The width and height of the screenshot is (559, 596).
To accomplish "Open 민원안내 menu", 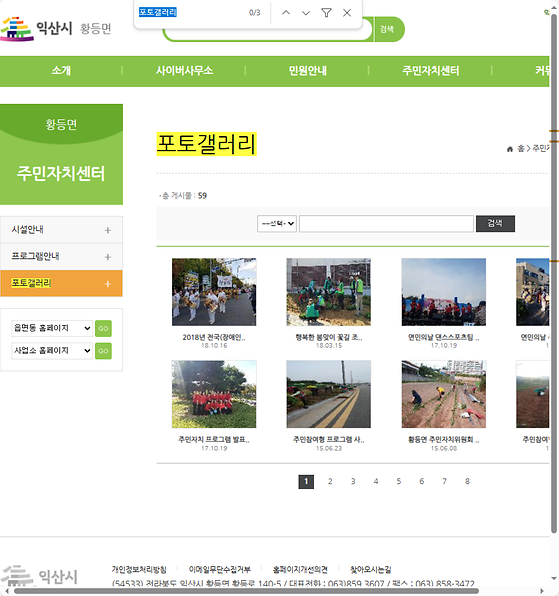I will coord(307,71).
